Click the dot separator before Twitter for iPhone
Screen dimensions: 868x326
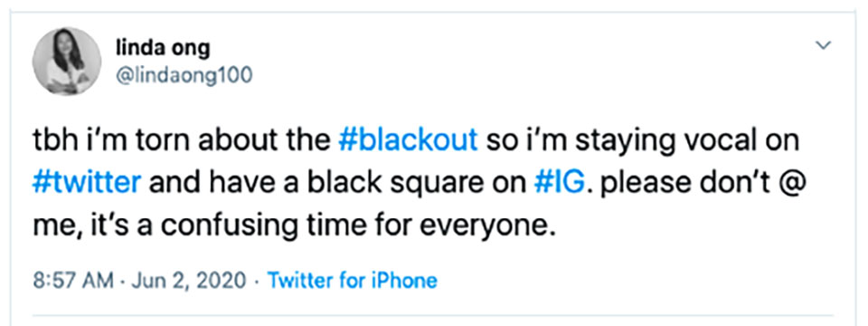pyautogui.click(x=256, y=281)
